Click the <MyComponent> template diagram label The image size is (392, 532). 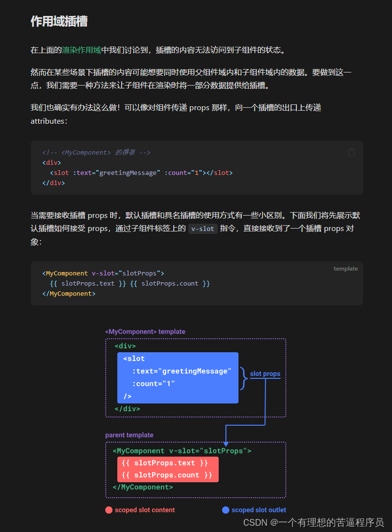145,331
